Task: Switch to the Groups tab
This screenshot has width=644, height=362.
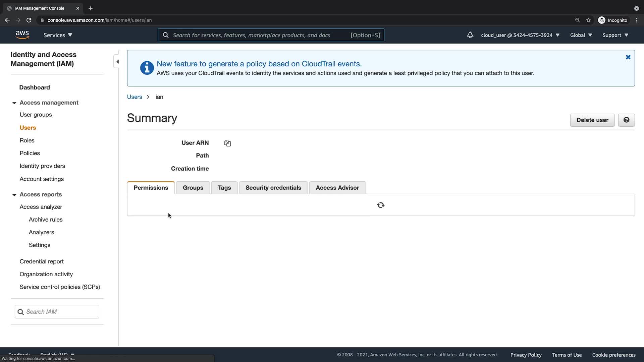Action: pyautogui.click(x=193, y=188)
